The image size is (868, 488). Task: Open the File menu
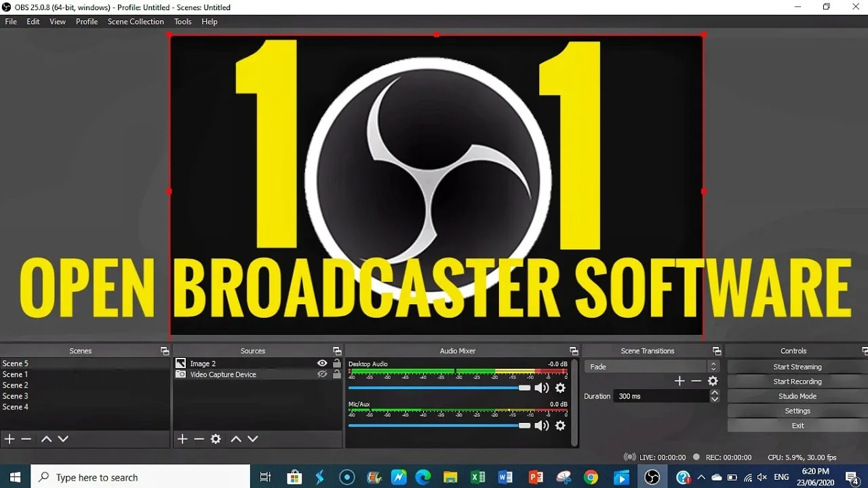click(x=11, y=22)
